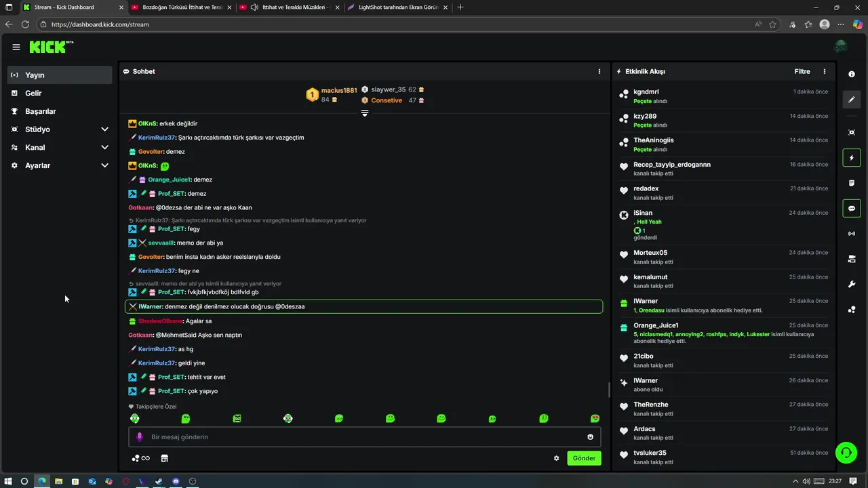The image size is (868, 488).
Task: Open File Explorer from the taskbar
Action: coord(58,481)
